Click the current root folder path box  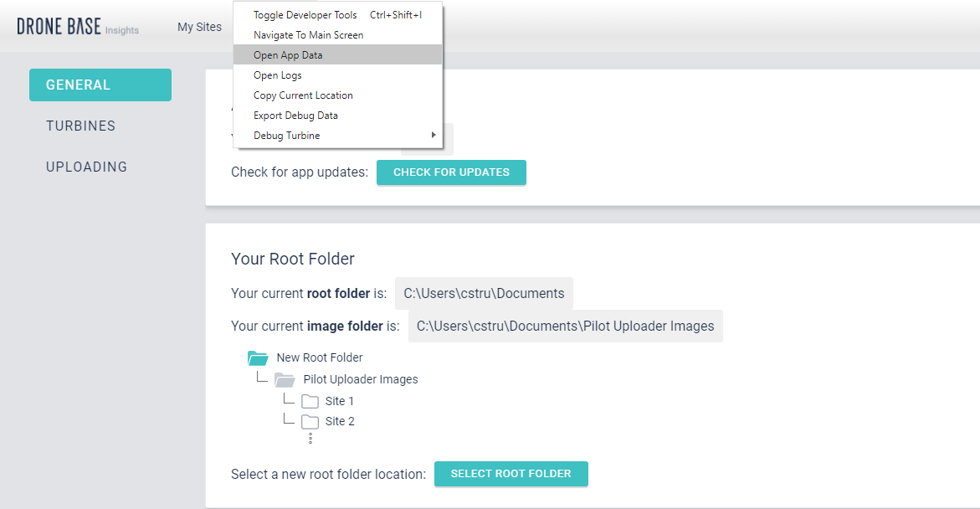click(x=484, y=293)
